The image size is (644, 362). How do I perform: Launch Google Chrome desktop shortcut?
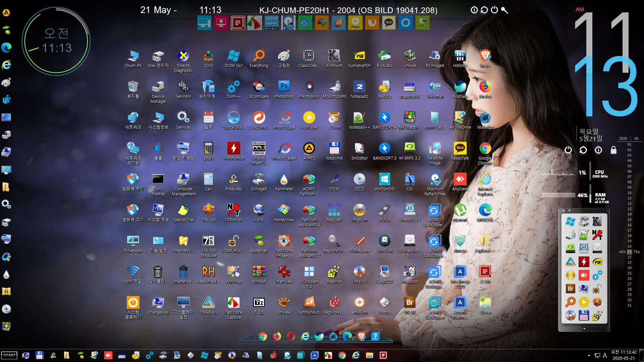click(x=485, y=154)
